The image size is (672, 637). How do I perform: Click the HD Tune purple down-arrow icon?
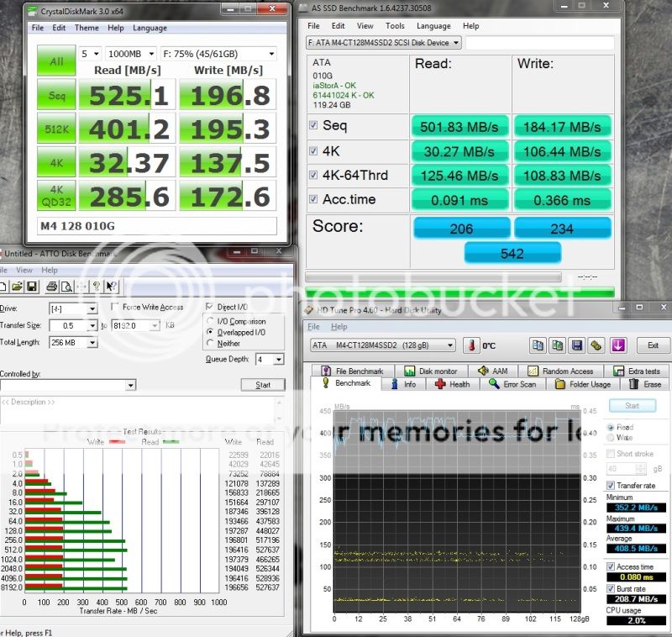pos(618,345)
